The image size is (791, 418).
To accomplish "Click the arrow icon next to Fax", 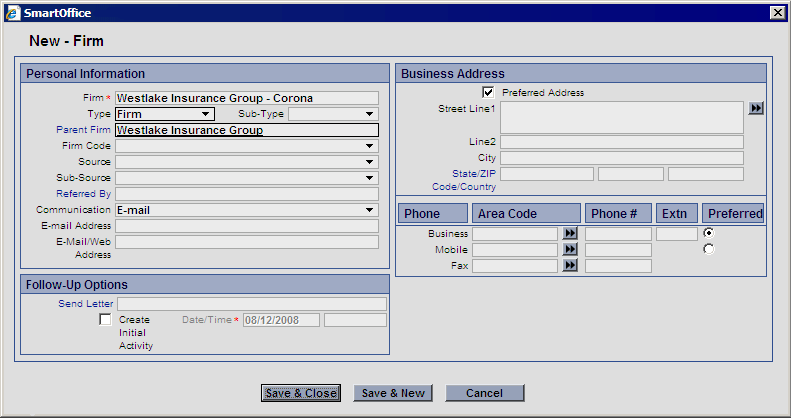I will click(x=570, y=265).
